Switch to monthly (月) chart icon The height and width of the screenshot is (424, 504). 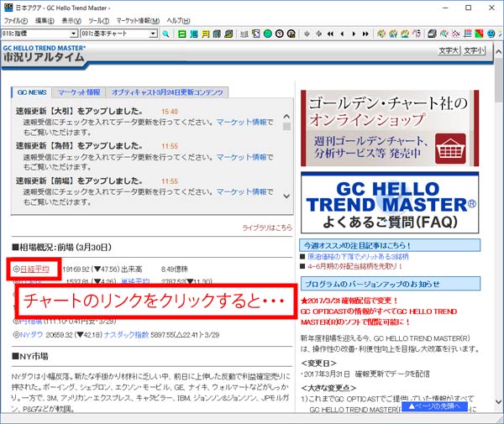point(206,34)
